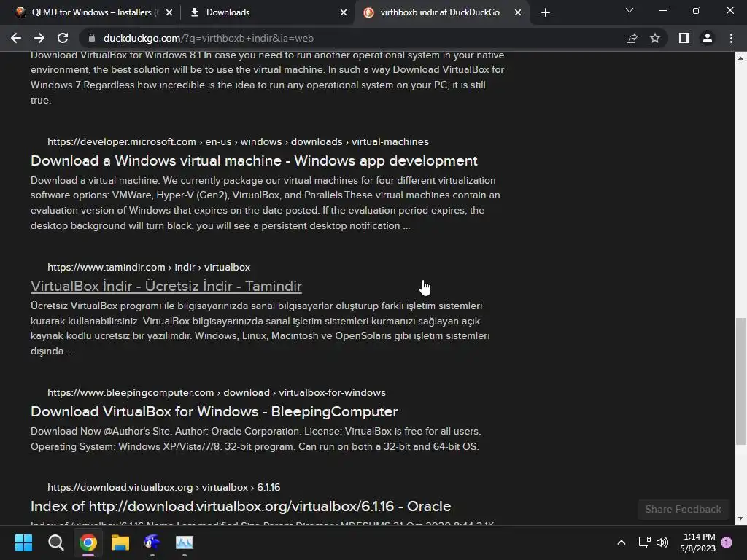This screenshot has height=560, width=747.
Task: Click the site lock icon
Action: (92, 38)
